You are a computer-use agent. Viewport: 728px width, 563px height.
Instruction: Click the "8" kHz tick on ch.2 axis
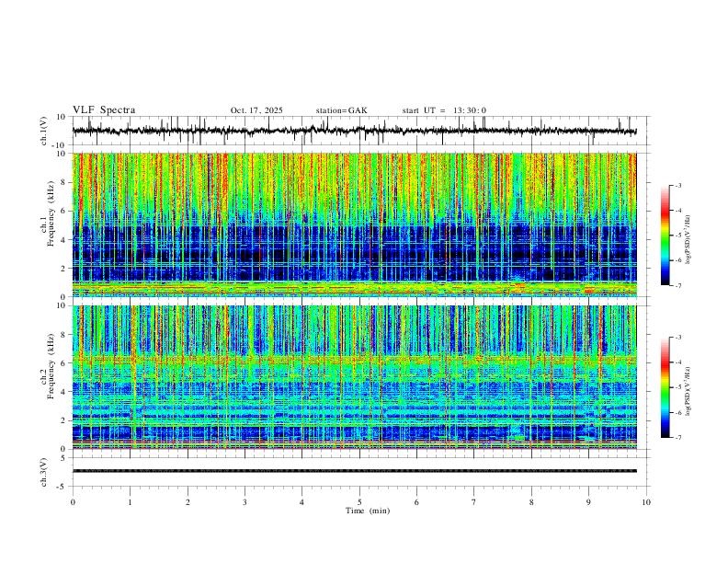coord(64,335)
